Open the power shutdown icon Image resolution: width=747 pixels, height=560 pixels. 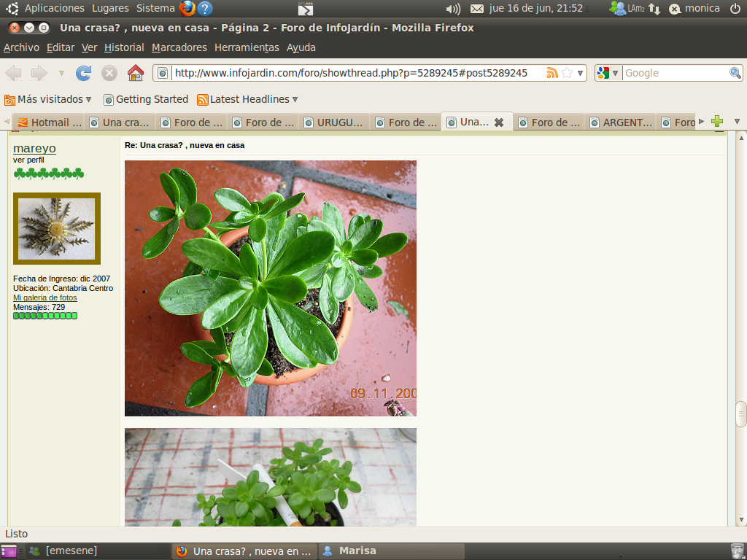735,8
